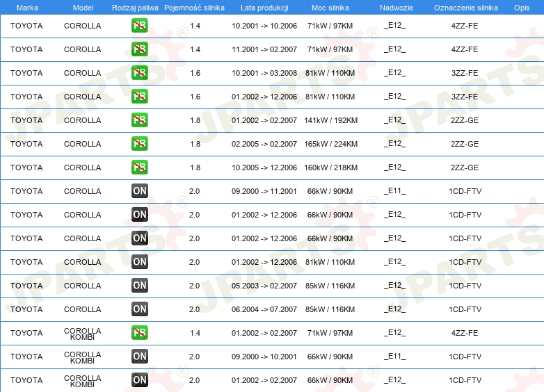Click the 1CD-FTV engine code in the 05.2003 row

pos(465,286)
